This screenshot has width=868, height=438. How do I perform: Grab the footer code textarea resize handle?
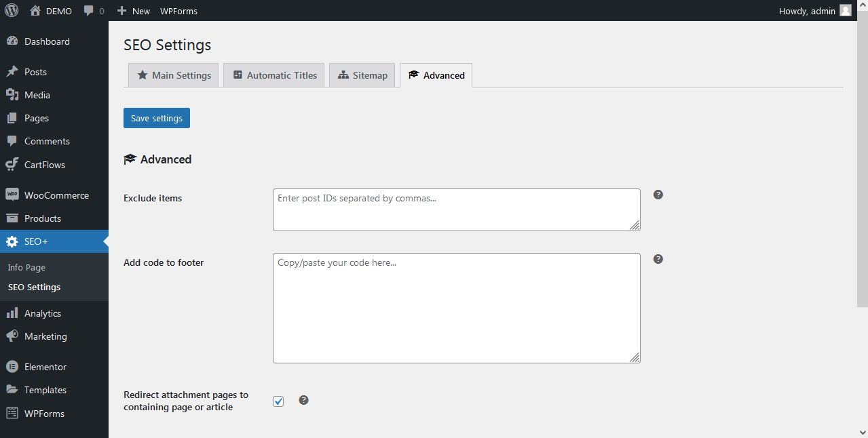[x=635, y=357]
